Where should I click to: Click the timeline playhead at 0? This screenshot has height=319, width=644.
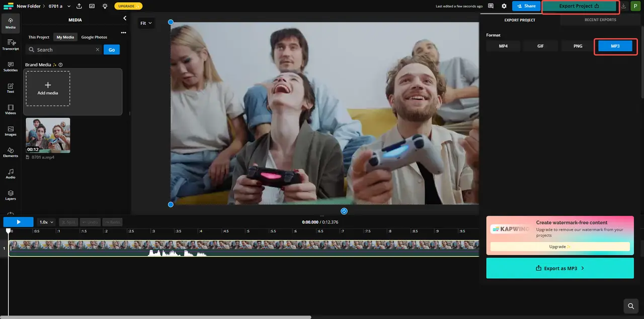pyautogui.click(x=9, y=231)
